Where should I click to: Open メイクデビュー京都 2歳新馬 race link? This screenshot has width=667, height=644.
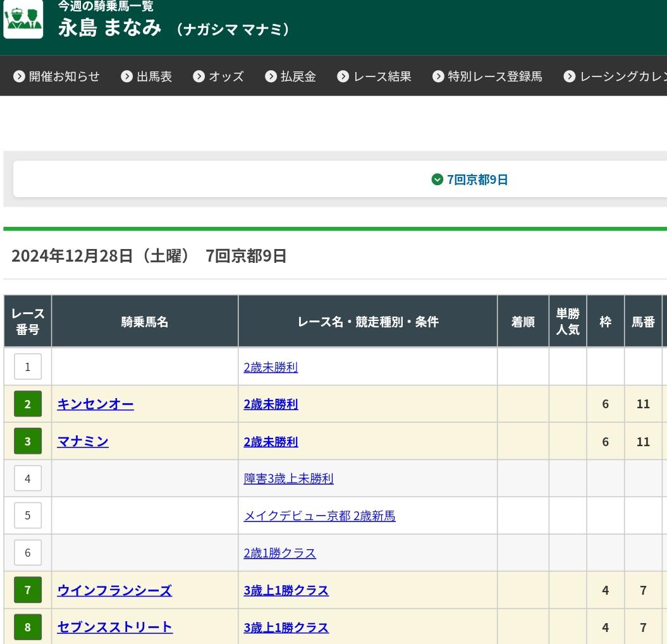pos(319,516)
